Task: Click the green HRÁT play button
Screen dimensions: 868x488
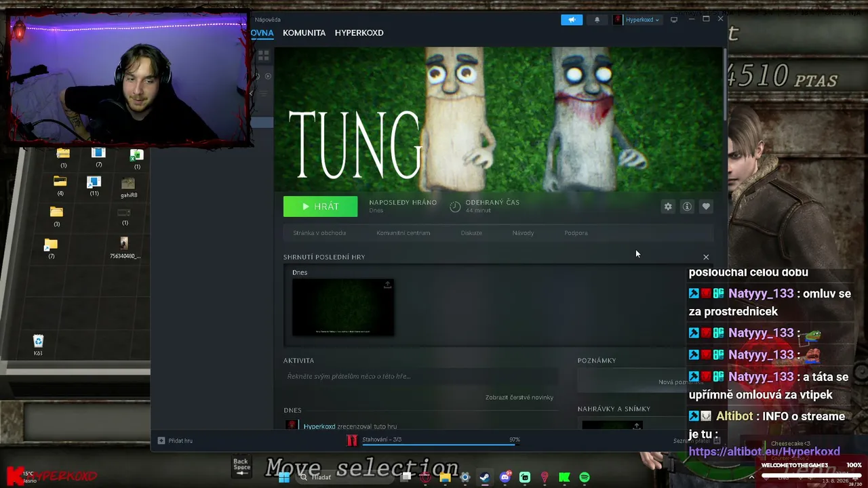Action: point(320,207)
